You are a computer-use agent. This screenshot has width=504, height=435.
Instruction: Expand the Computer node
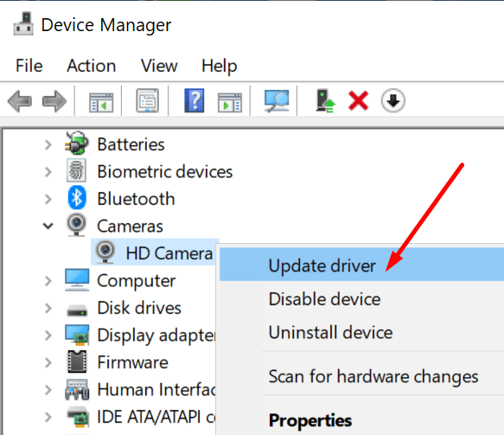48,281
